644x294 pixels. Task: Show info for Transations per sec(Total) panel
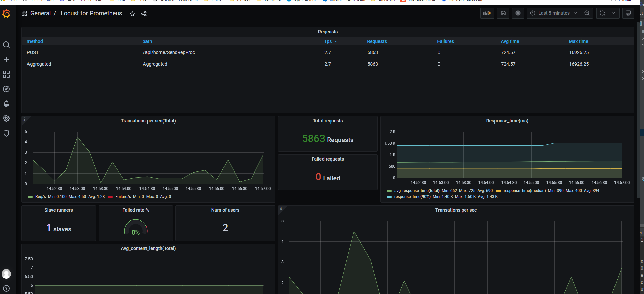(24, 119)
